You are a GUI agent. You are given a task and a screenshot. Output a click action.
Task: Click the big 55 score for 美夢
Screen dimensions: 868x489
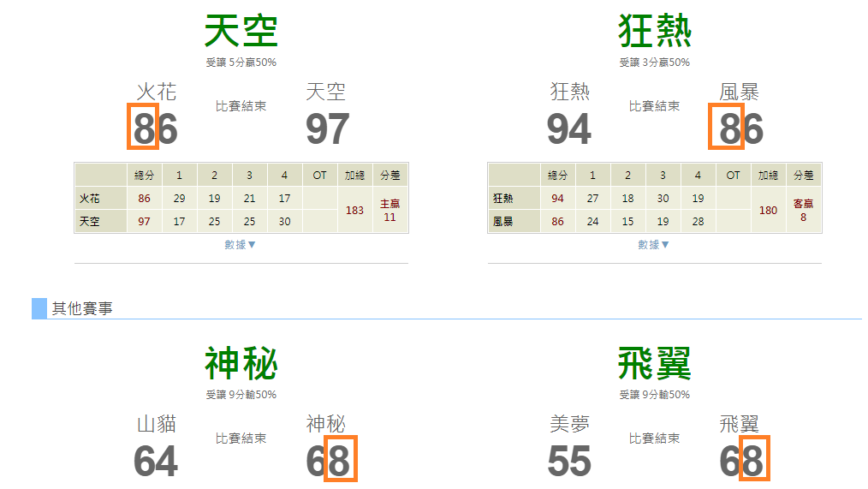coord(569,462)
